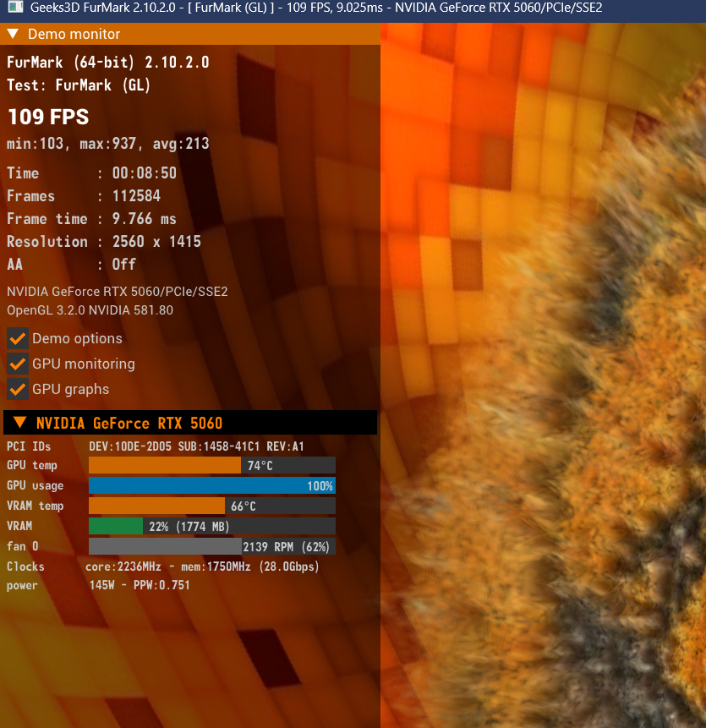Click the Demo monitor header title
This screenshot has height=728, width=706.
coord(74,35)
